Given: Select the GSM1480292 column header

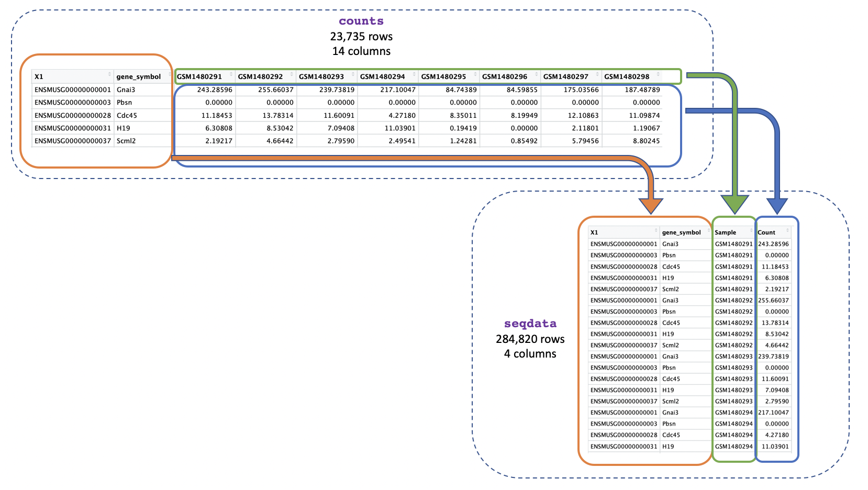Looking at the screenshot, I should [x=260, y=77].
